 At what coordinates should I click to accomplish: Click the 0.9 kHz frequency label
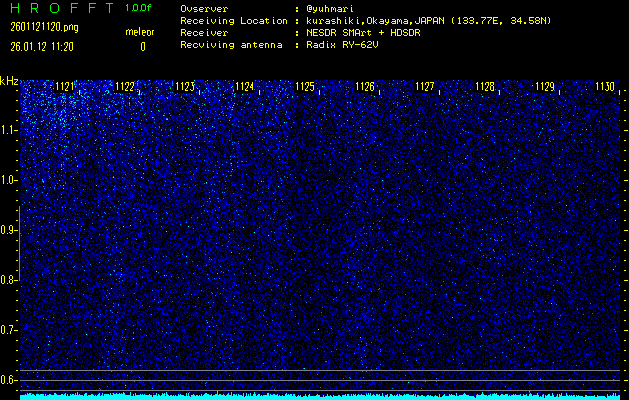click(9, 230)
